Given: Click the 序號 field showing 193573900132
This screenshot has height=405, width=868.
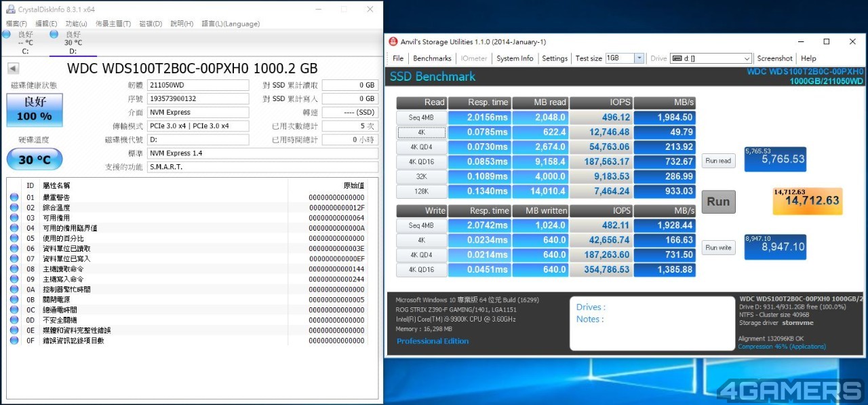Looking at the screenshot, I should click(198, 98).
